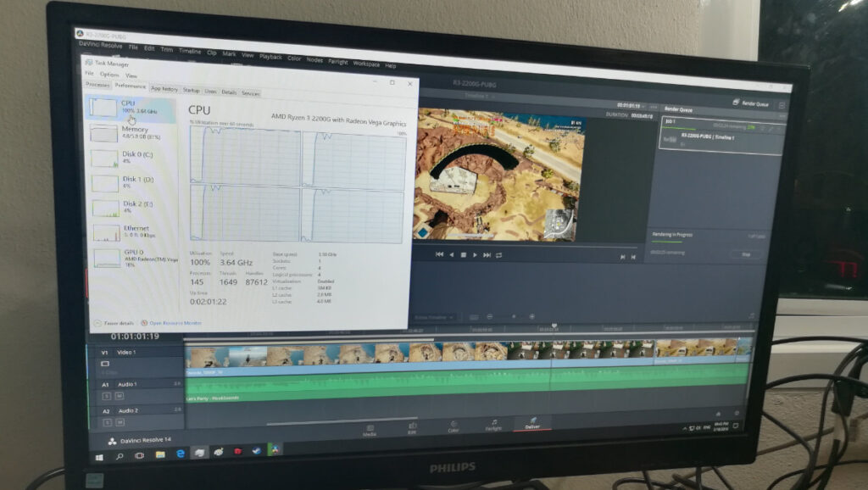Open the Deliver page
Screen dimensions: 868x490
coord(532,423)
